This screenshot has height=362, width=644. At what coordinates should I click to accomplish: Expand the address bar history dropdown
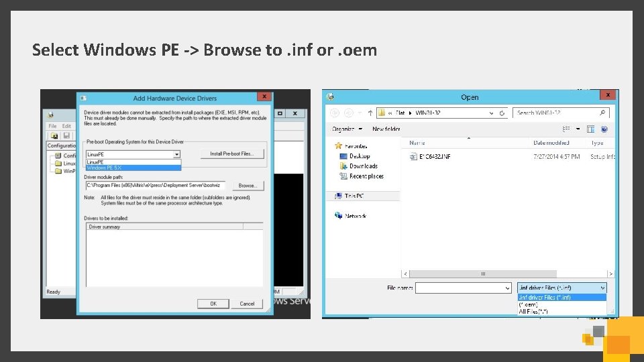click(491, 113)
